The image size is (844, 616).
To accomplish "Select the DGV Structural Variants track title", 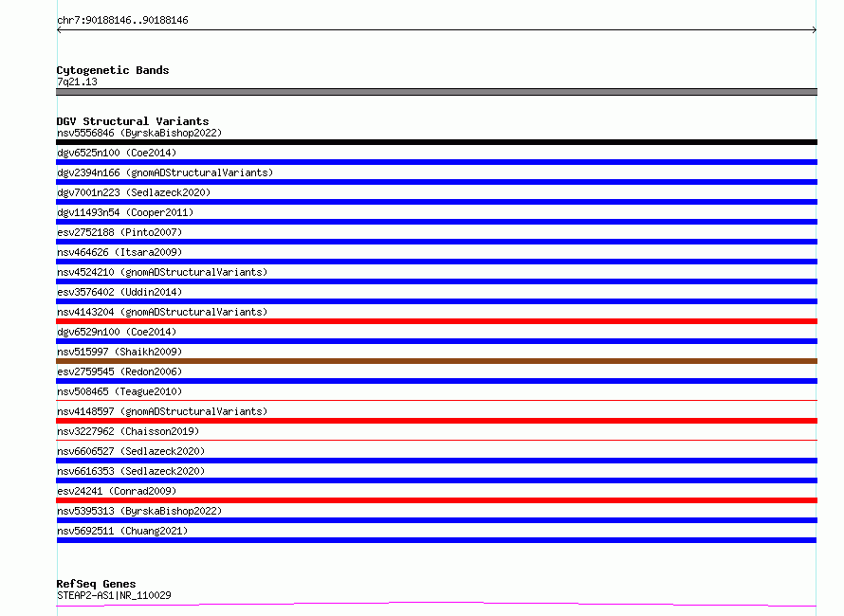I will pyautogui.click(x=133, y=121).
